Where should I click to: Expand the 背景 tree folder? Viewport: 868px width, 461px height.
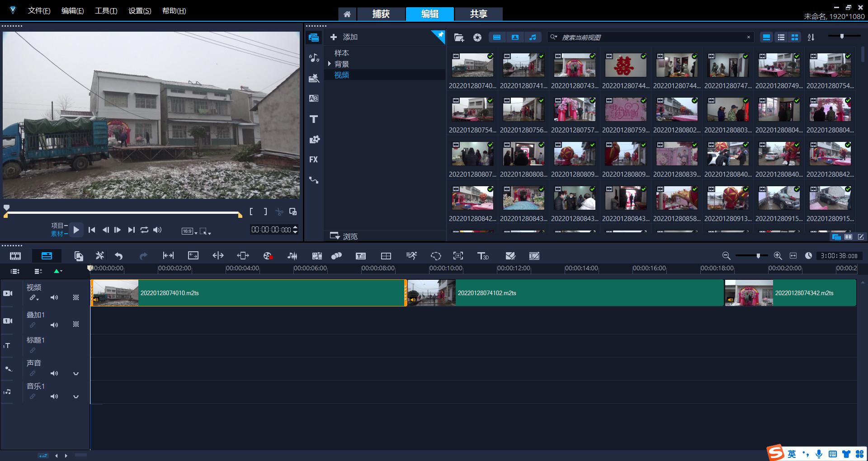coord(330,64)
